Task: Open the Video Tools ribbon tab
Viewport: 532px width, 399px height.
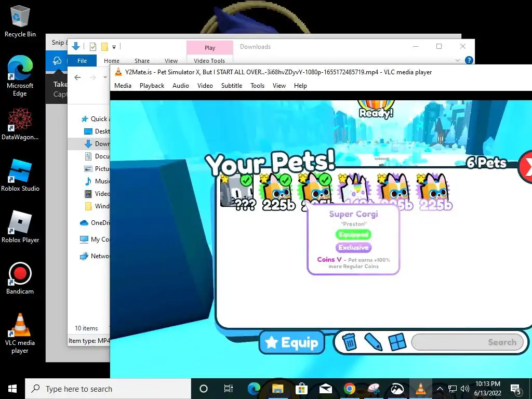Action: pyautogui.click(x=209, y=61)
